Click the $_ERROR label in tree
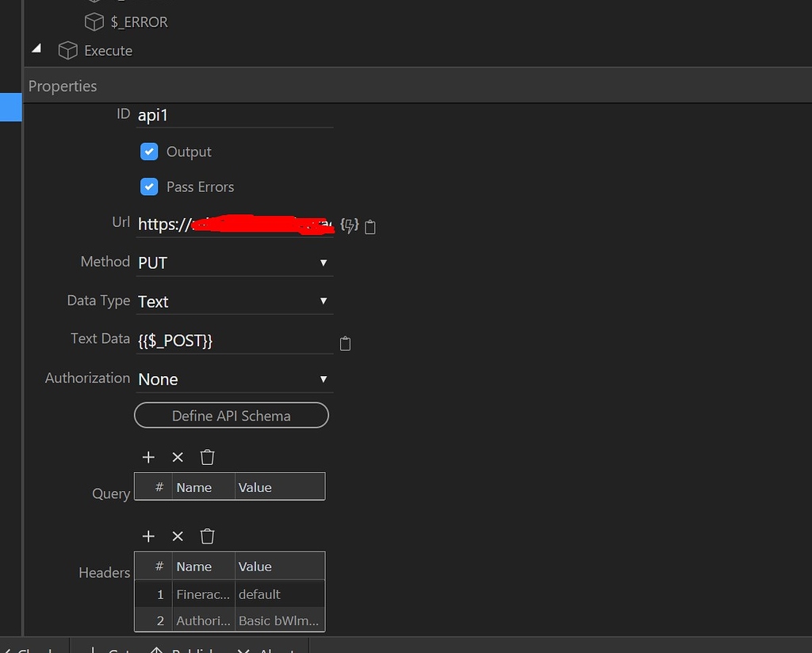The width and height of the screenshot is (812, 653). tap(139, 22)
